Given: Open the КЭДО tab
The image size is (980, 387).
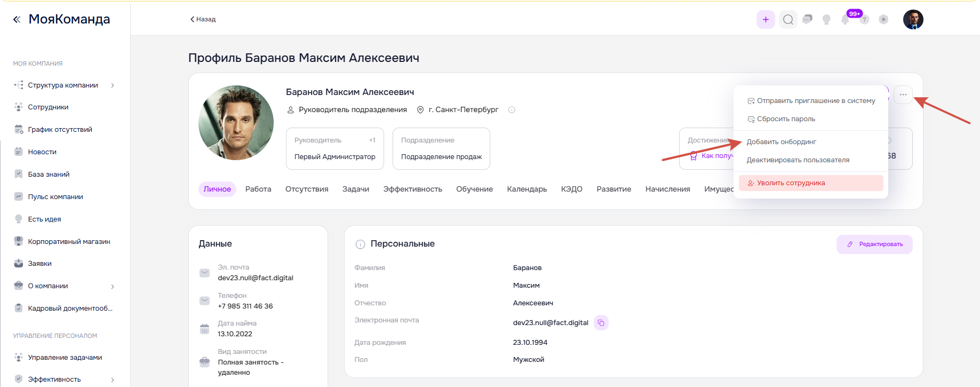Looking at the screenshot, I should click(572, 189).
